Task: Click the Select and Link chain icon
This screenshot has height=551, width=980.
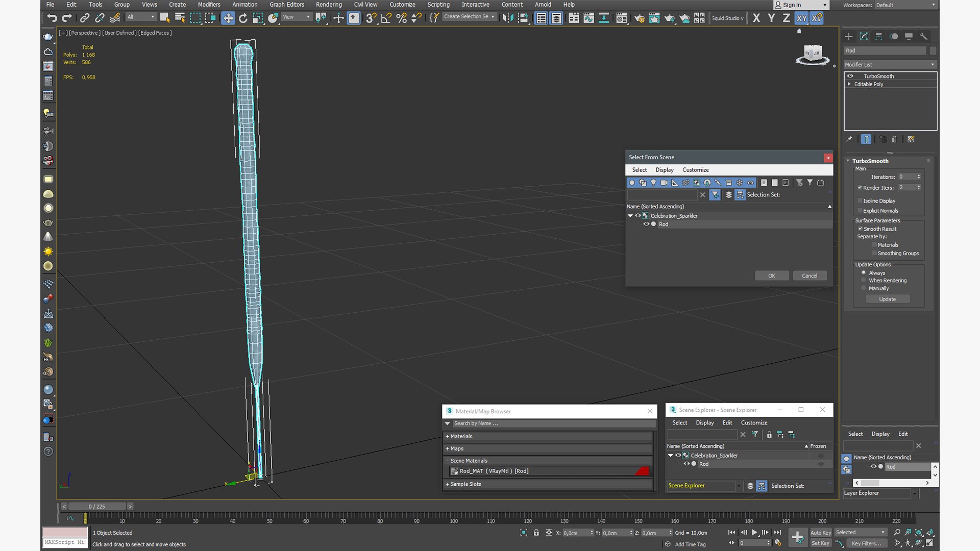Action: [x=85, y=18]
